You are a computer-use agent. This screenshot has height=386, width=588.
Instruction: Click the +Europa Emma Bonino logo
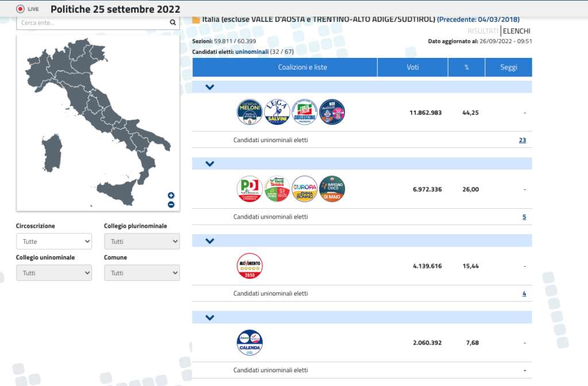tap(304, 189)
